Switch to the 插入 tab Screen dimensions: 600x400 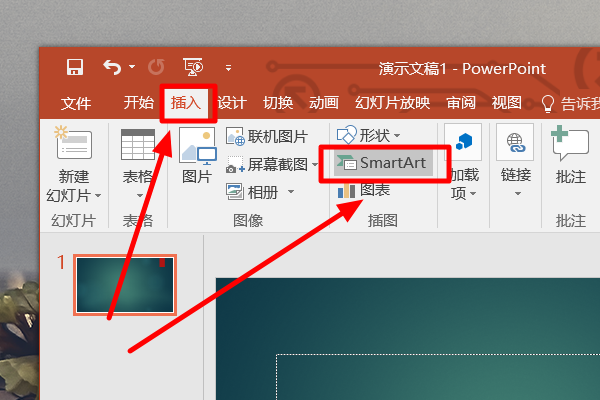click(186, 103)
